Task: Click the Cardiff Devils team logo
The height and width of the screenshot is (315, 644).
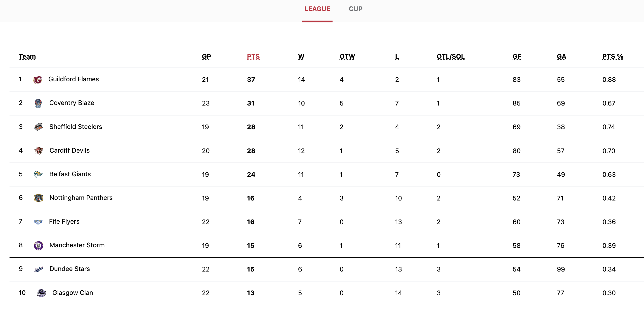Action: click(x=39, y=151)
